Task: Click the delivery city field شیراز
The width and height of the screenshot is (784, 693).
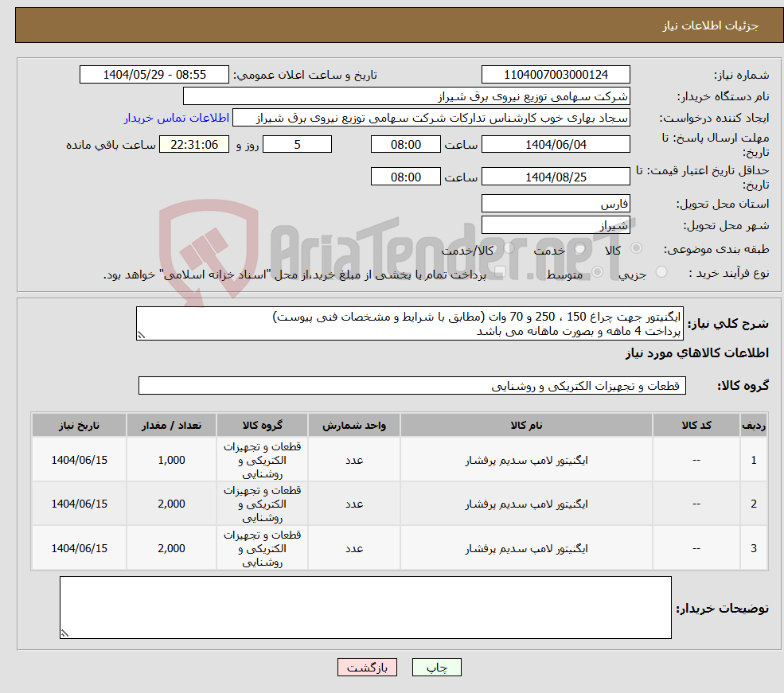Action: [x=556, y=225]
